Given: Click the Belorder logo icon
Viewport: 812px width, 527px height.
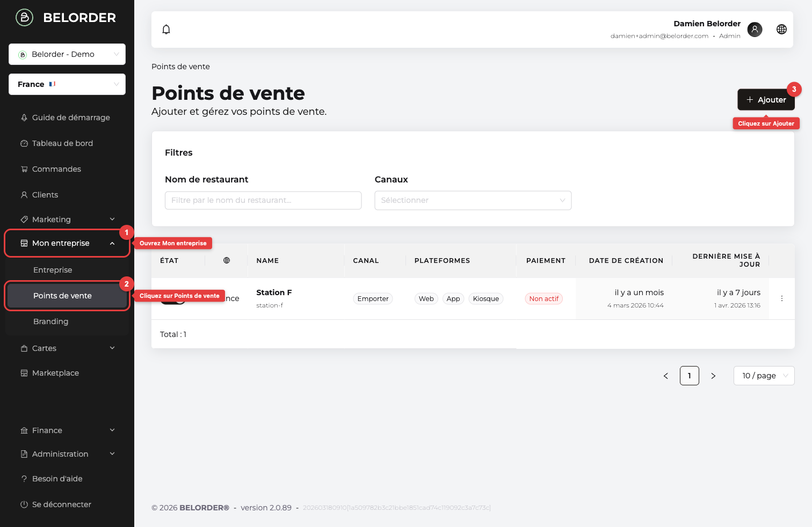Looking at the screenshot, I should coord(24,18).
